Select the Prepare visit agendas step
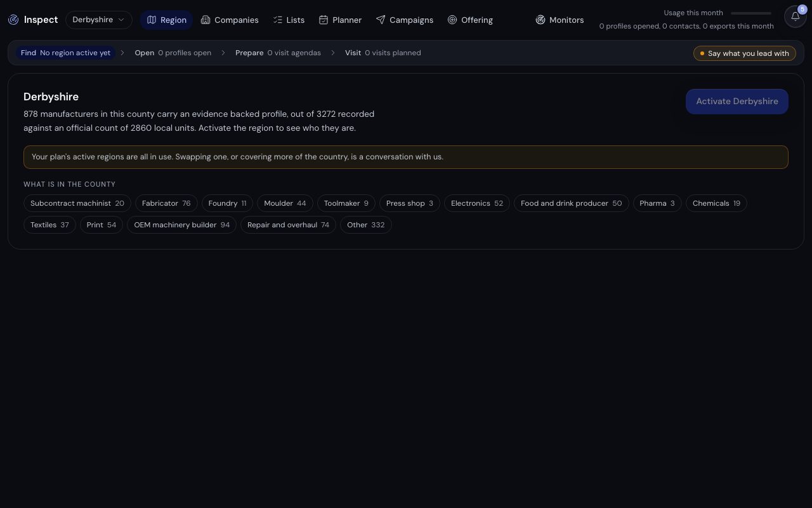Image resolution: width=812 pixels, height=508 pixels. [278, 53]
